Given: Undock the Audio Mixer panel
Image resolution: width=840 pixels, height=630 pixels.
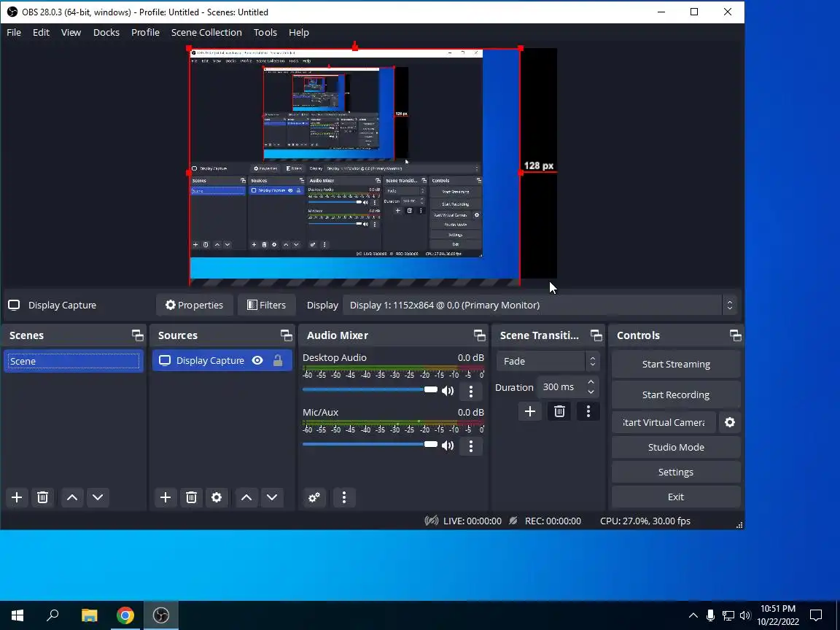Looking at the screenshot, I should 480,335.
